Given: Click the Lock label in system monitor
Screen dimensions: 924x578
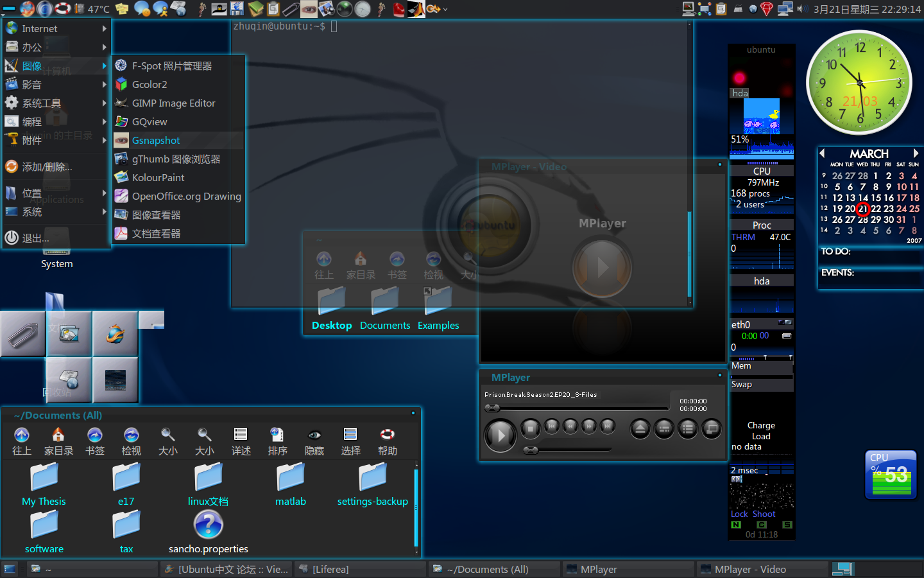Looking at the screenshot, I should tap(739, 514).
